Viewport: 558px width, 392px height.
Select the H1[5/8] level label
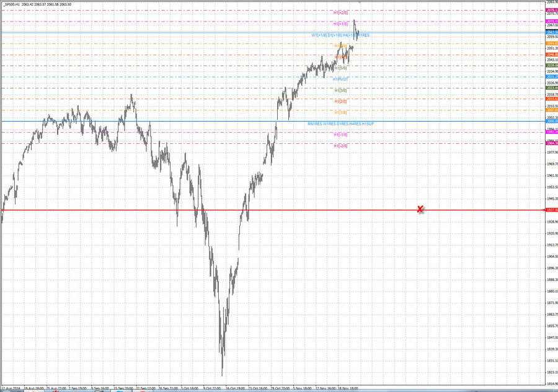coord(340,68)
